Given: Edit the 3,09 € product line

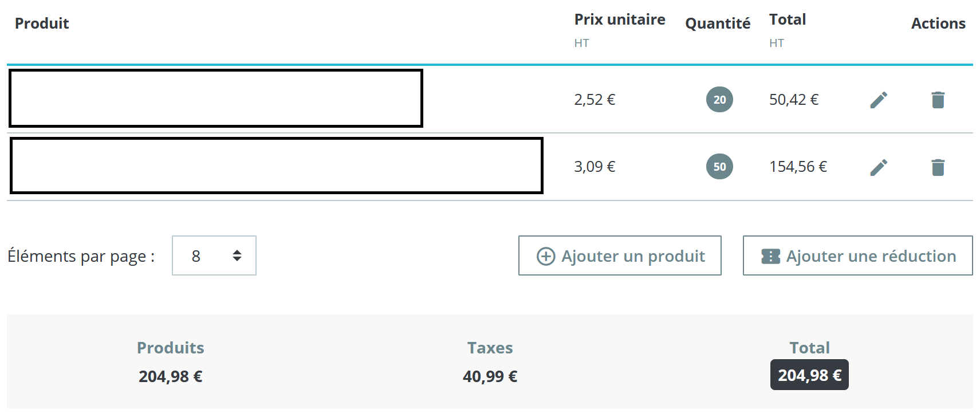Looking at the screenshot, I should tap(879, 167).
